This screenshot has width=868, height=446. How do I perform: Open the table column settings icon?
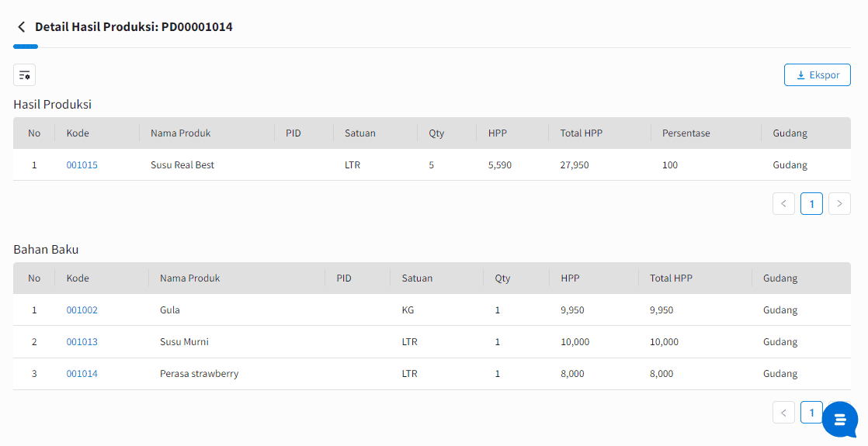click(24, 74)
